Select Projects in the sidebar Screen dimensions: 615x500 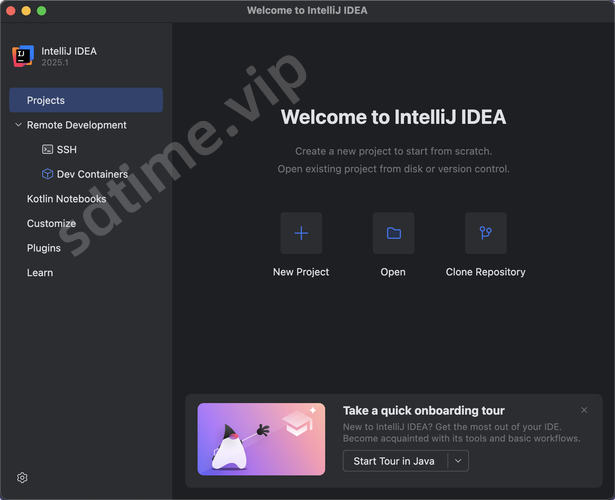(x=46, y=100)
